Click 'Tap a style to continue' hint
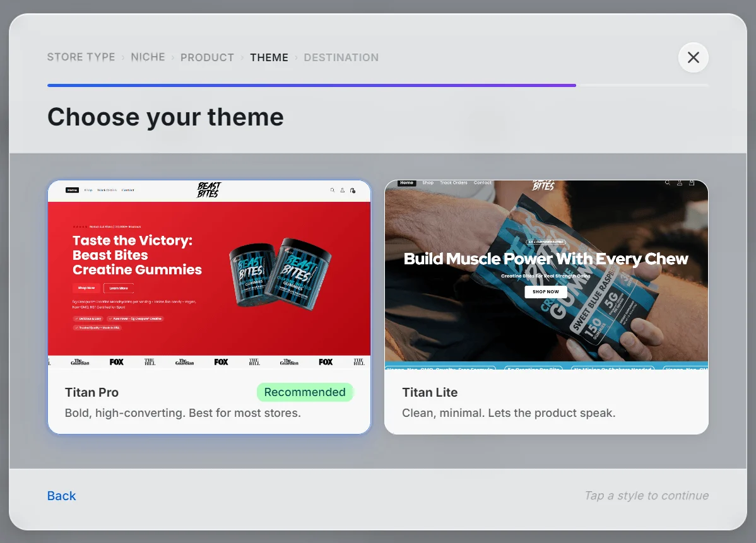756x543 pixels. point(647,496)
